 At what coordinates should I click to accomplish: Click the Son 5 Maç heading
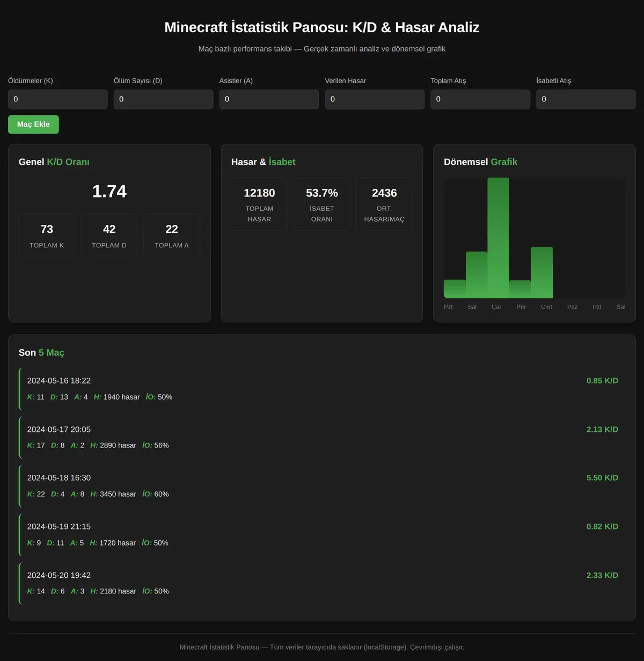[41, 353]
